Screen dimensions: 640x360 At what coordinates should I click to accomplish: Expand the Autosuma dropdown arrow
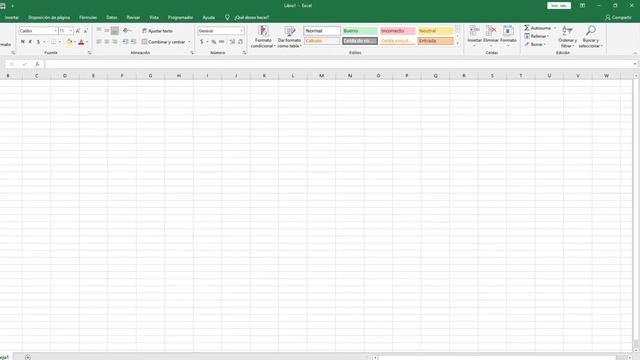click(554, 28)
